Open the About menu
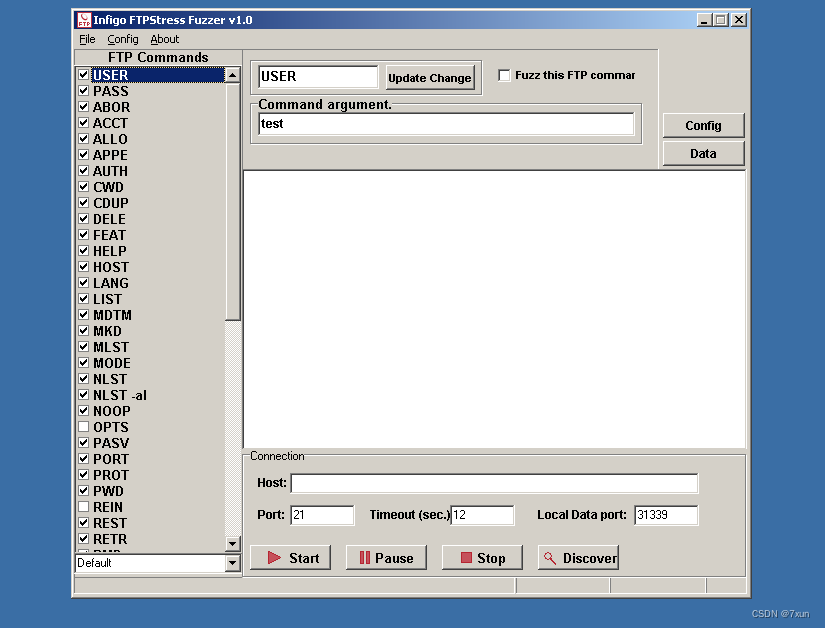Screen dimensions: 825x628 [x=164, y=39]
